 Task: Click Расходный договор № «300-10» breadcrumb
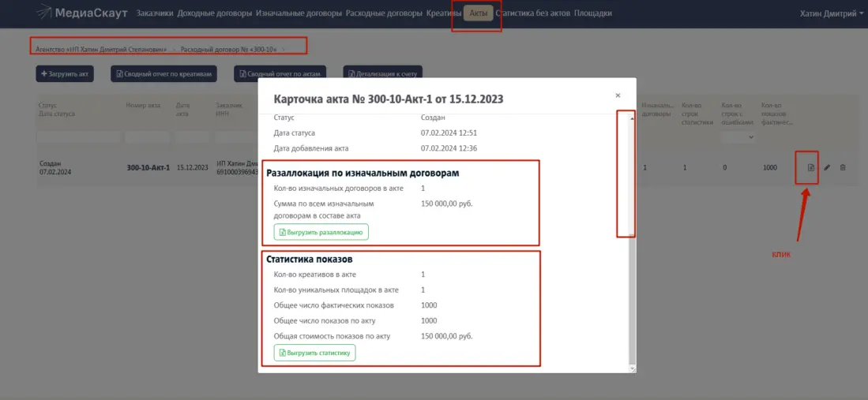click(229, 49)
